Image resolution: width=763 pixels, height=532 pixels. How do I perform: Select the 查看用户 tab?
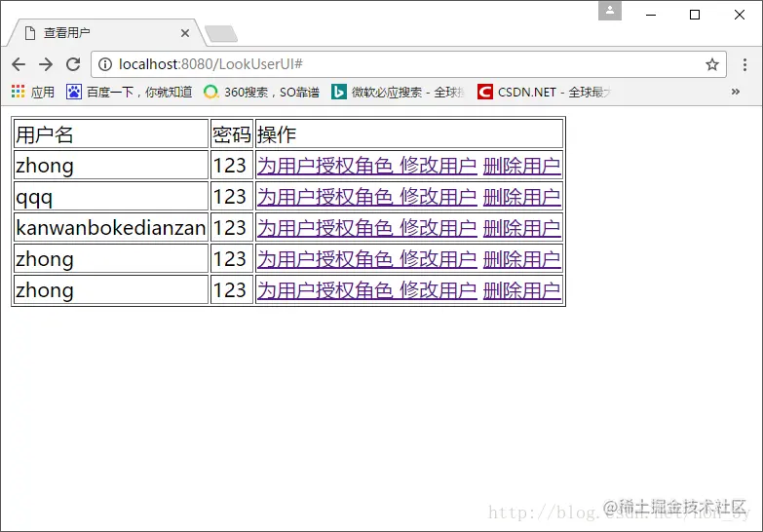(104, 33)
